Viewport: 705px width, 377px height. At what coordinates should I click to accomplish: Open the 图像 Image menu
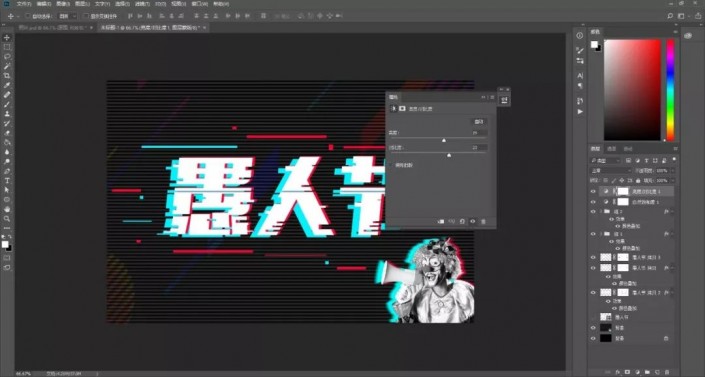[x=62, y=4]
